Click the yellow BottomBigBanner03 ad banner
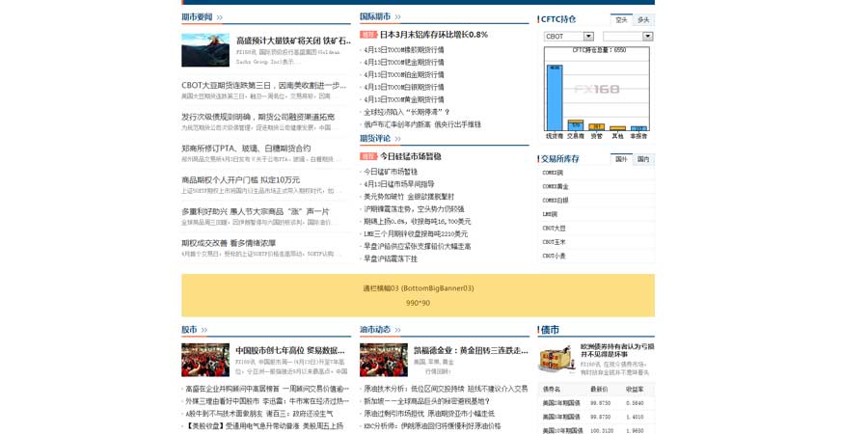 [x=418, y=295]
